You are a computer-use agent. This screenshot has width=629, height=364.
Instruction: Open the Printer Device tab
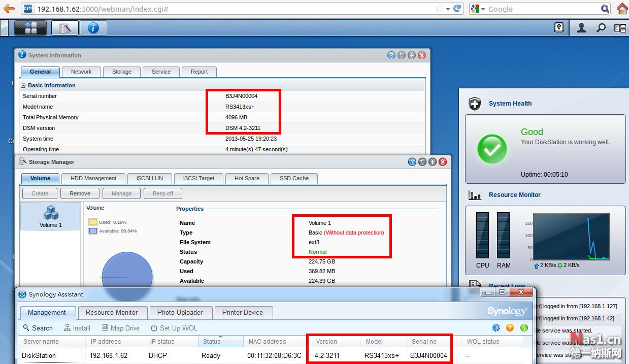[243, 312]
